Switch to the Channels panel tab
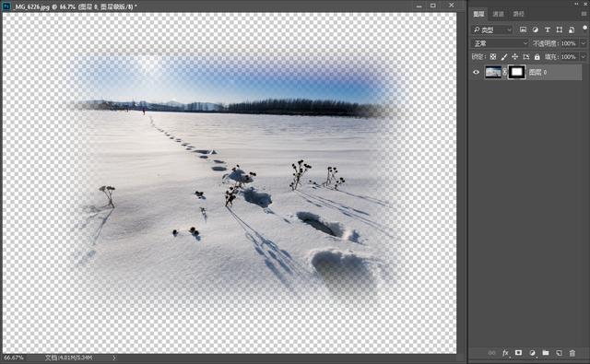The image size is (590, 364). click(x=498, y=14)
